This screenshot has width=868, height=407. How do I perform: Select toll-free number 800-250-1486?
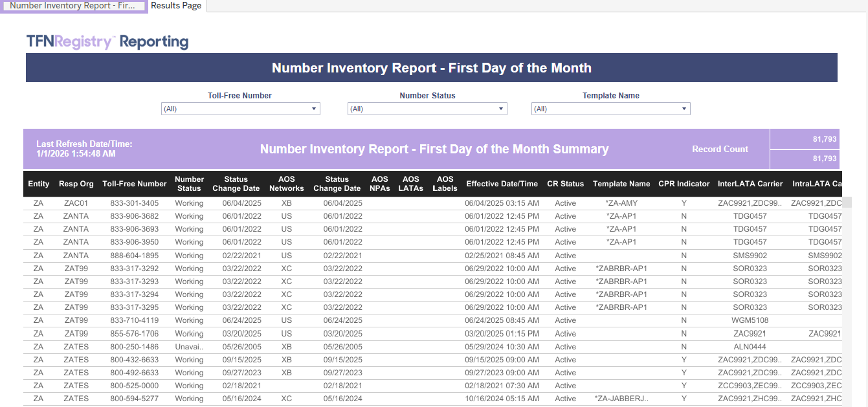click(x=135, y=347)
